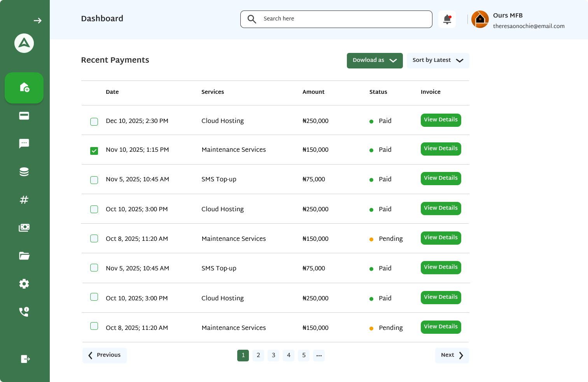Open the phone support sidebar icon

tap(24, 312)
